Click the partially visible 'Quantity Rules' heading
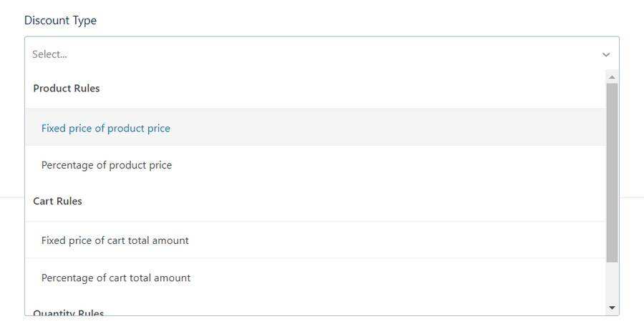This screenshot has height=324, width=644. tap(69, 313)
